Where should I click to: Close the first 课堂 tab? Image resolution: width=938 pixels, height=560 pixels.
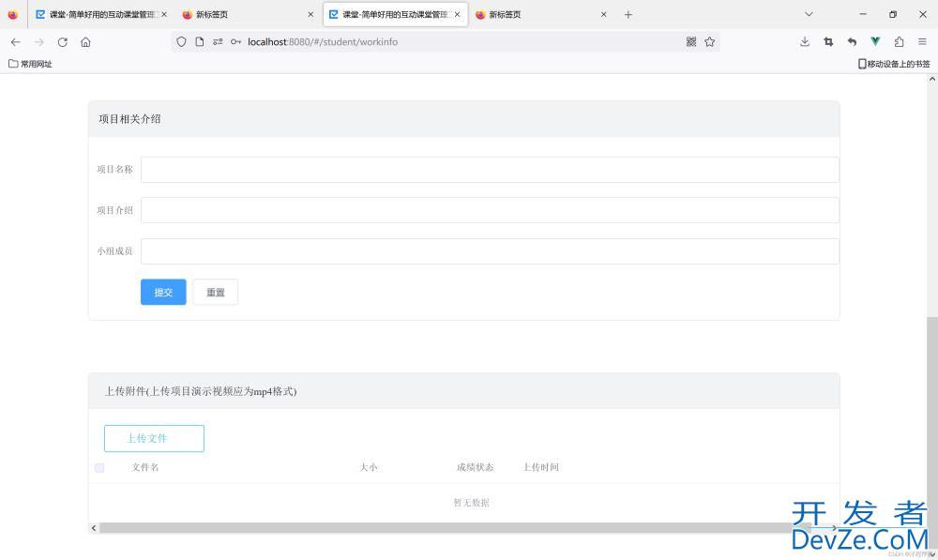click(x=164, y=14)
